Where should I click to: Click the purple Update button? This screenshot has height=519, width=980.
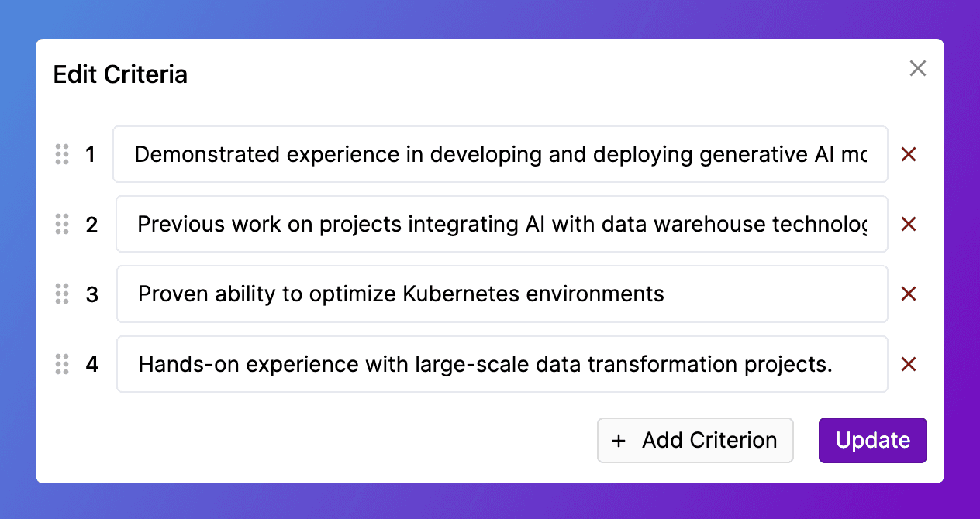872,440
